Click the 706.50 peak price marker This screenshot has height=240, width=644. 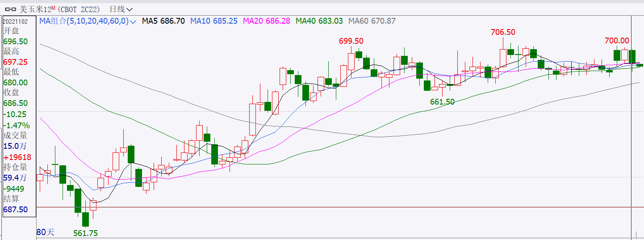point(503,32)
